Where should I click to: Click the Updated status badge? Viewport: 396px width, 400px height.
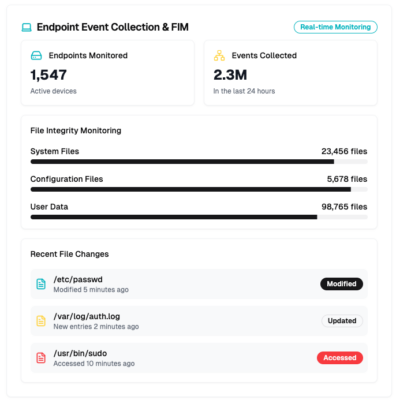[342, 321]
